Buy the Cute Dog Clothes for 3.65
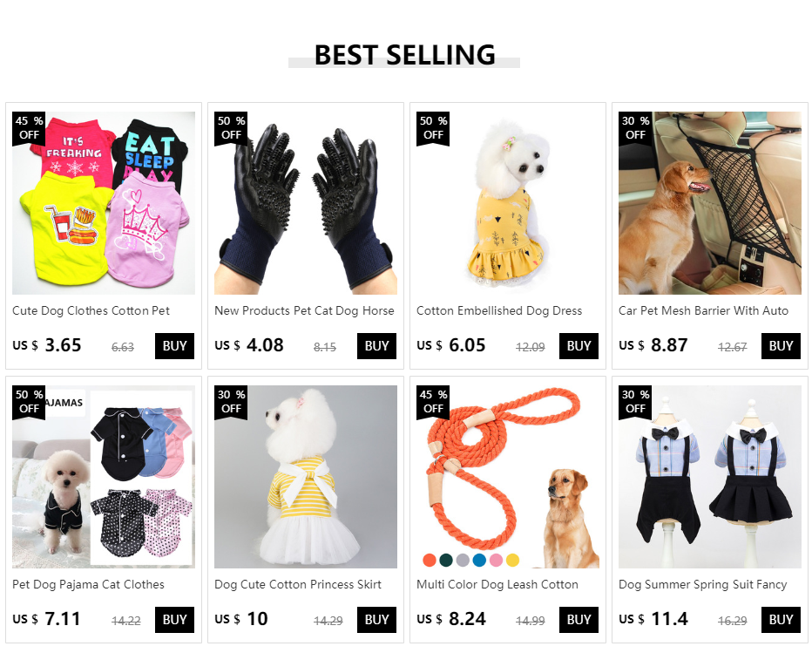The height and width of the screenshot is (653, 812). pyautogui.click(x=174, y=346)
